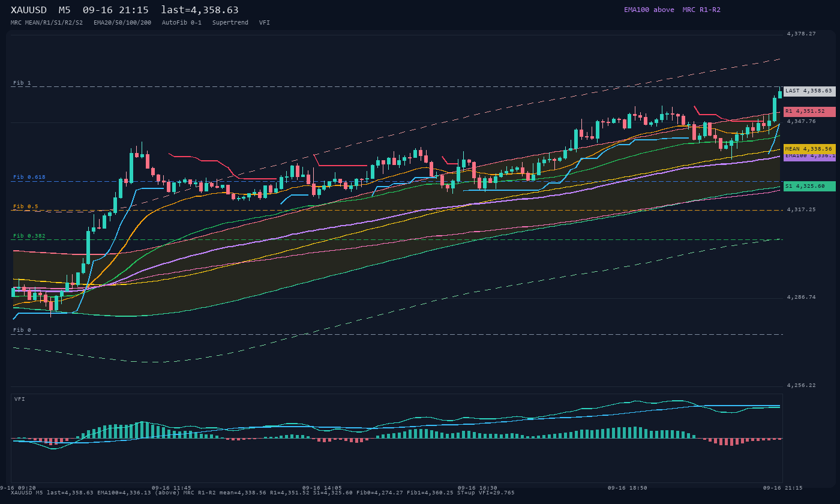Click the "Supertrend" indicator label
The width and height of the screenshot is (840, 504).
(x=230, y=23)
